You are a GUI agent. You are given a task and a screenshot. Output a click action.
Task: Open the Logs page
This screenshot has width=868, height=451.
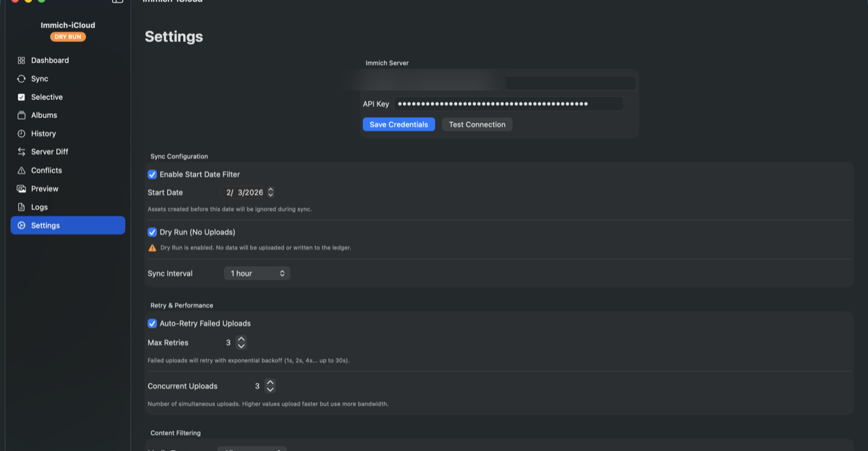[68, 207]
